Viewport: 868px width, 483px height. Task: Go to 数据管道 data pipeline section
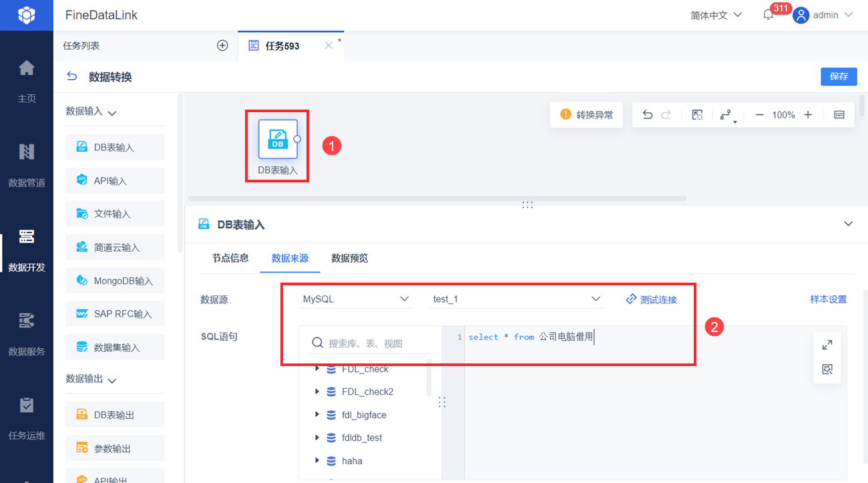click(27, 166)
